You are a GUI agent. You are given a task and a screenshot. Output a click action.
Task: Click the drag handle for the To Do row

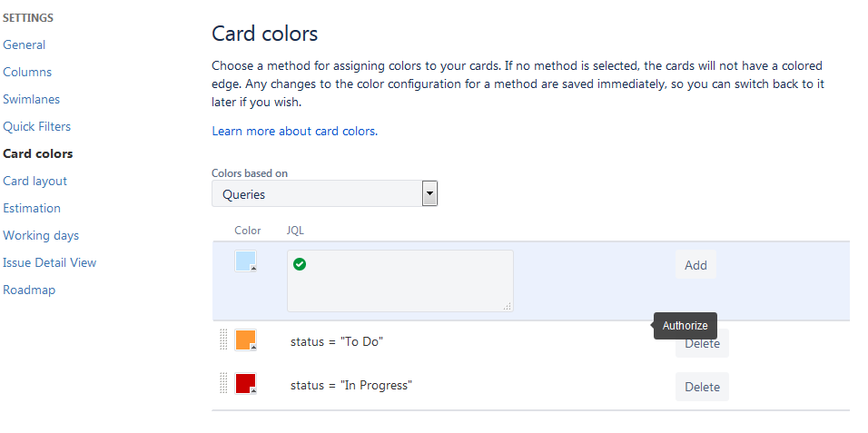(223, 340)
